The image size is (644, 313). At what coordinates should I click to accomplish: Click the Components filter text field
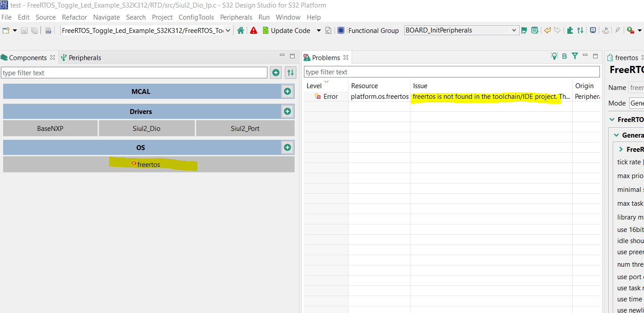(134, 73)
